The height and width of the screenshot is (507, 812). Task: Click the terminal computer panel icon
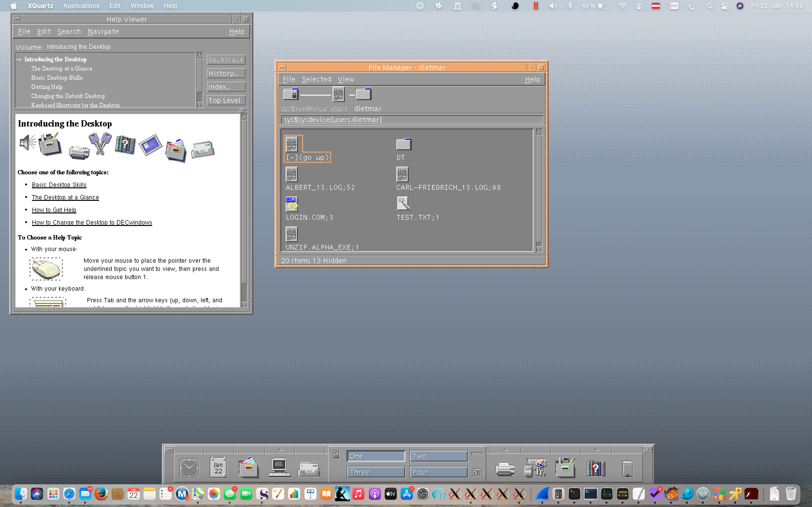click(279, 467)
